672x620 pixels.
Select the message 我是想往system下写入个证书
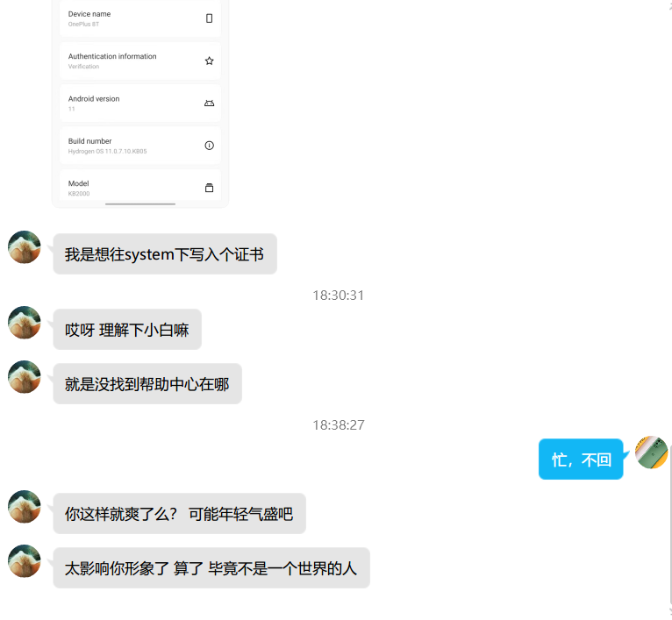165,254
